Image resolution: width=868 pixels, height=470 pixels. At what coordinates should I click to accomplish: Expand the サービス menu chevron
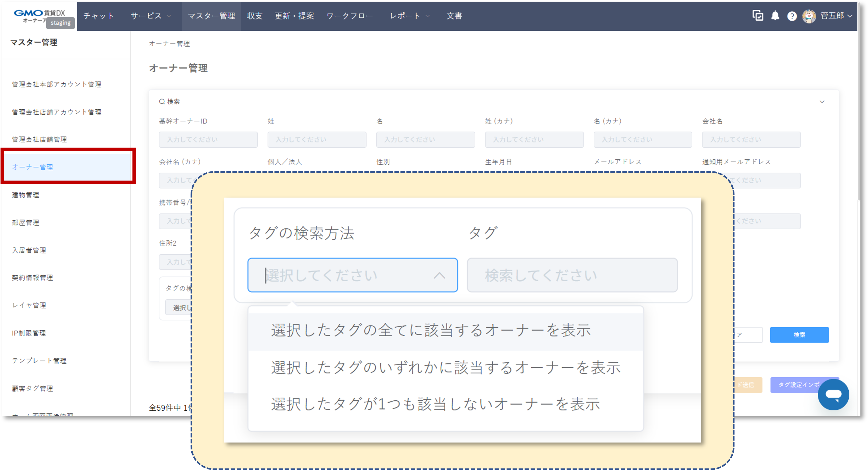point(169,15)
